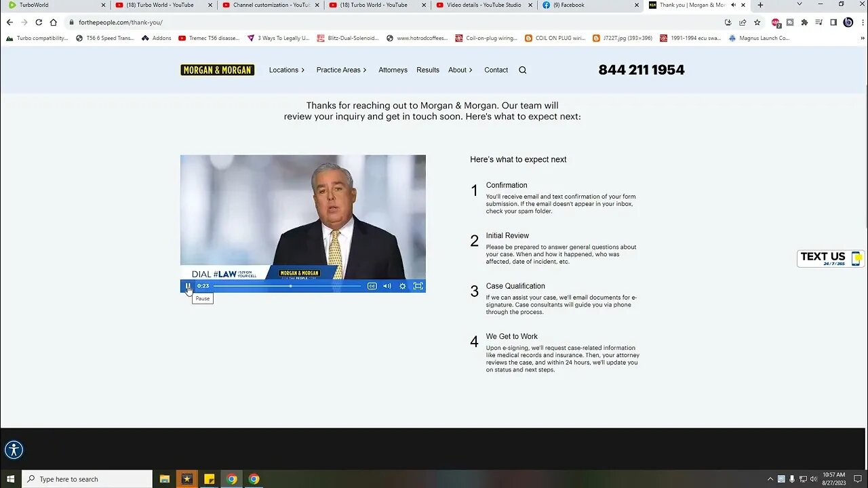The image size is (868, 488).
Task: Open the Windows notification center
Action: [858, 479]
